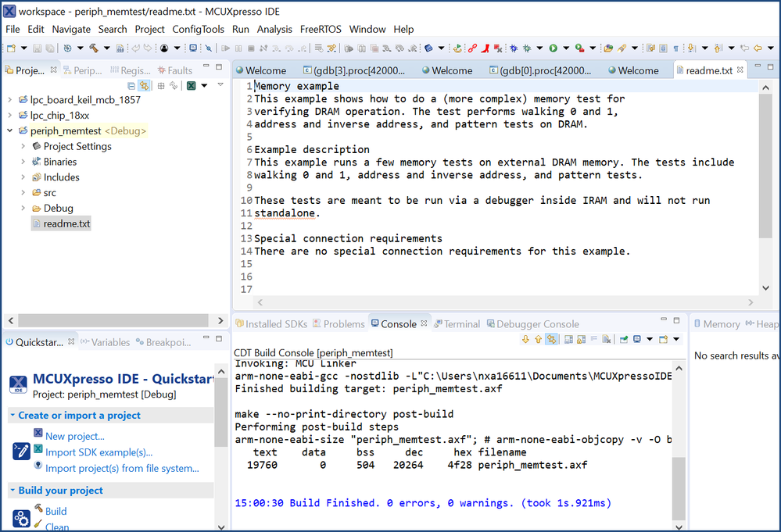Click the Clear Console icon

pyautogui.click(x=606, y=339)
